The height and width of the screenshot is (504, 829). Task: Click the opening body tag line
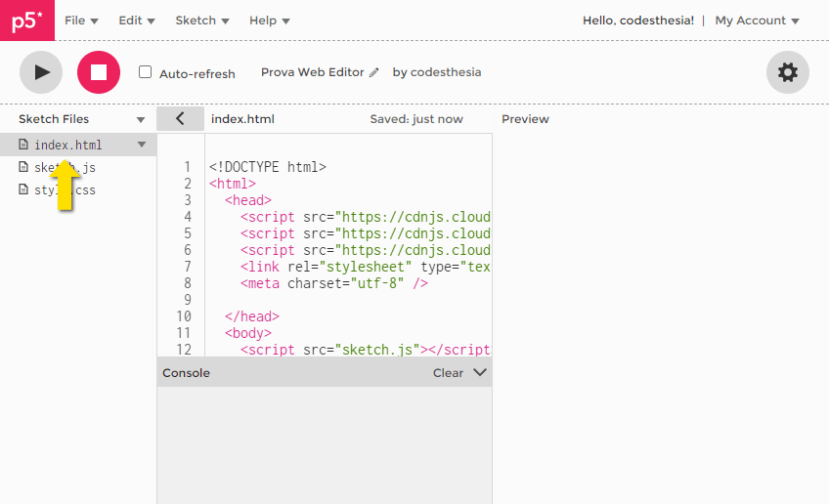pyautogui.click(x=248, y=333)
